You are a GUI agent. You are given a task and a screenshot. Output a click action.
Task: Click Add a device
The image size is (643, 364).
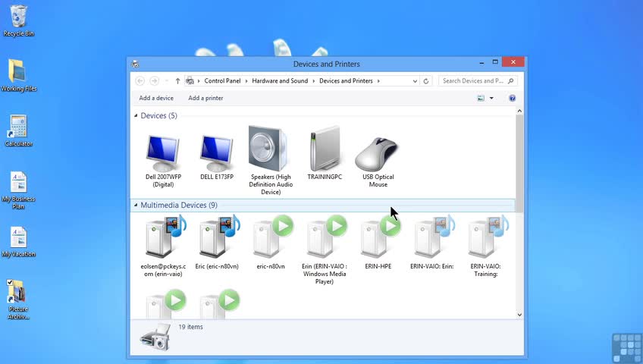pos(156,98)
